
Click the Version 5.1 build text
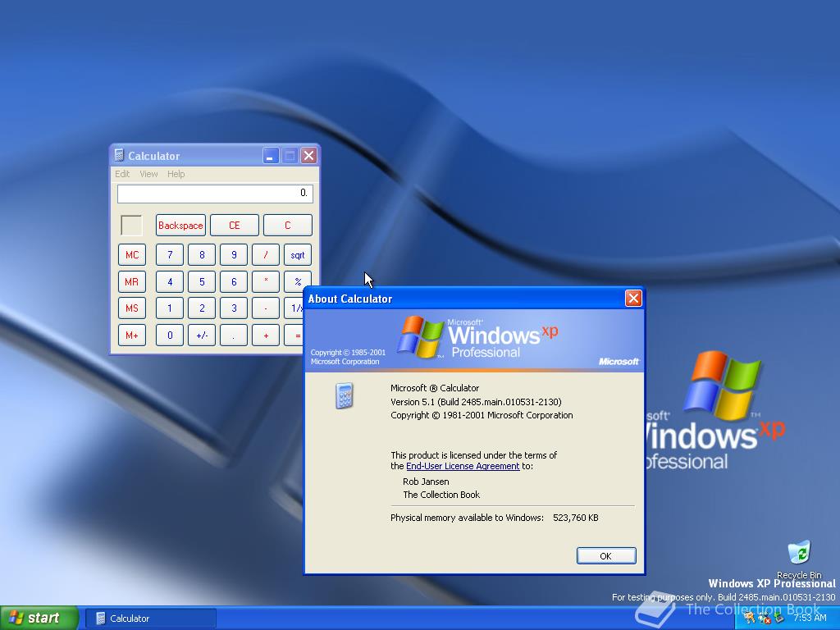click(x=476, y=402)
